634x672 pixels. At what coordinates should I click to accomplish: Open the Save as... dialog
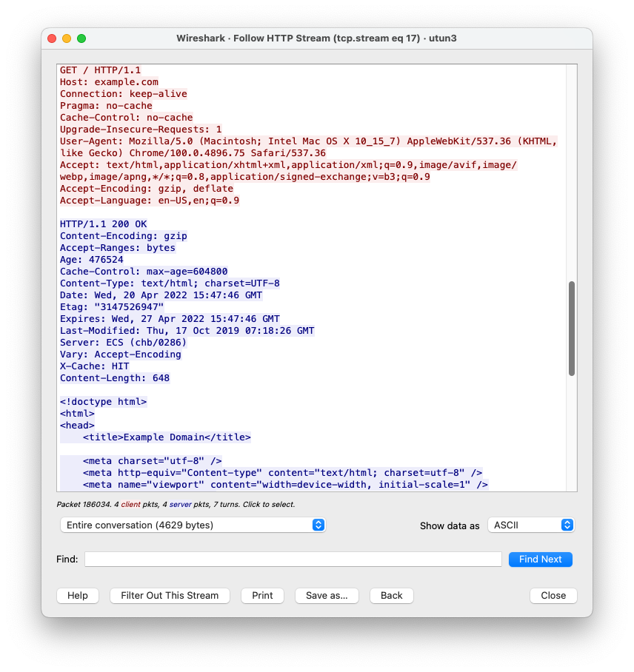click(x=327, y=595)
